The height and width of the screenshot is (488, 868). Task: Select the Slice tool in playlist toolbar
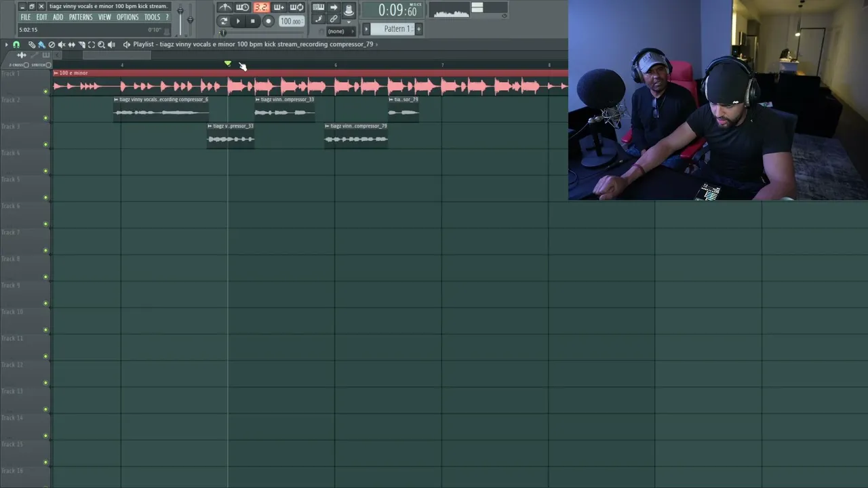point(81,45)
